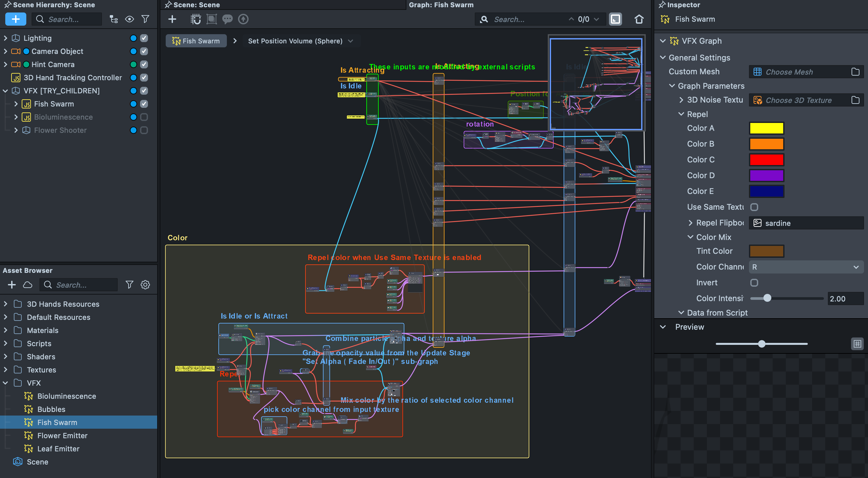This screenshot has width=868, height=478.
Task: Click the preview grid icon
Action: coord(857,344)
